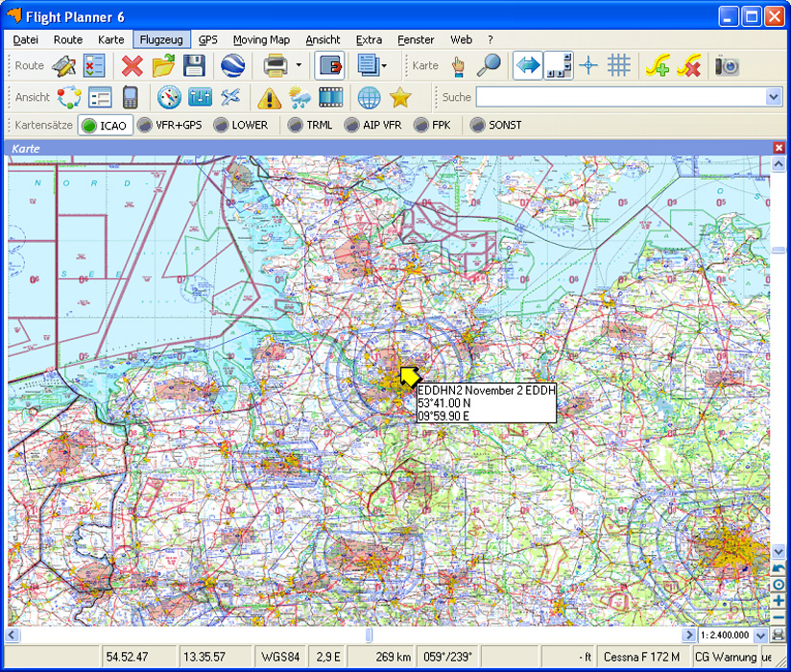
Task: Open the blue wireframe globe icon
Action: [x=370, y=97]
